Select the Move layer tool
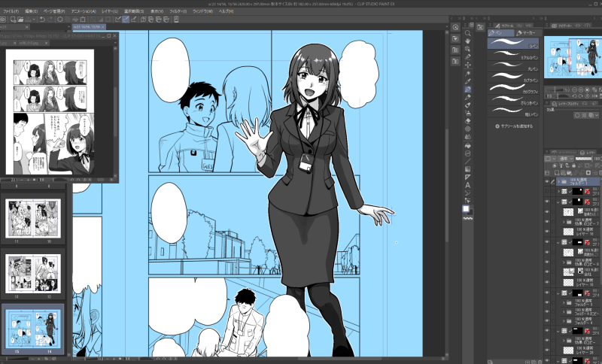Viewport: 602px width, 364px height. (x=467, y=65)
